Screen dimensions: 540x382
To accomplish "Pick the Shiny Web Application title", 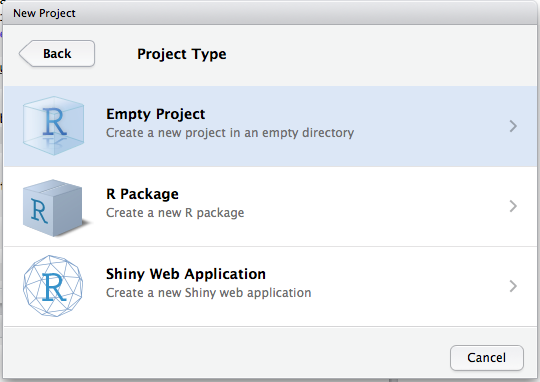I will pyautogui.click(x=186, y=274).
